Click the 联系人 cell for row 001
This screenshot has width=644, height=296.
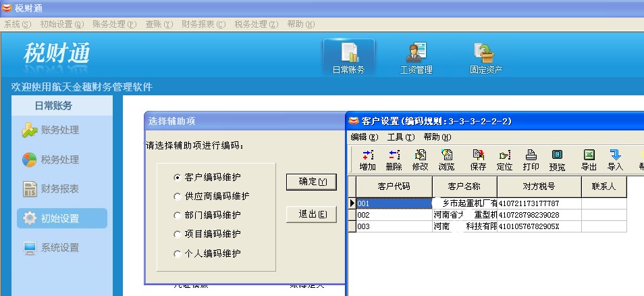tap(604, 203)
